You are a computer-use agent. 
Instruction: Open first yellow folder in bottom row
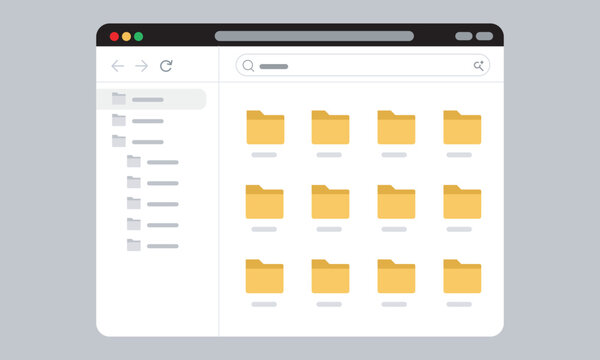(x=264, y=277)
